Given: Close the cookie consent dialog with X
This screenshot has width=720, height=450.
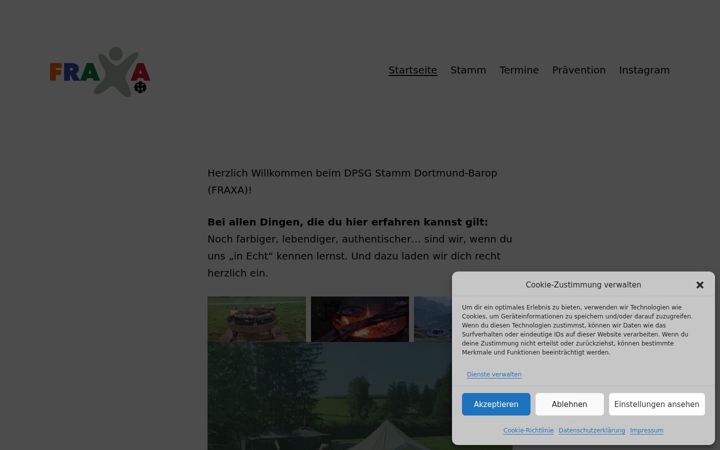Looking at the screenshot, I should click(700, 285).
